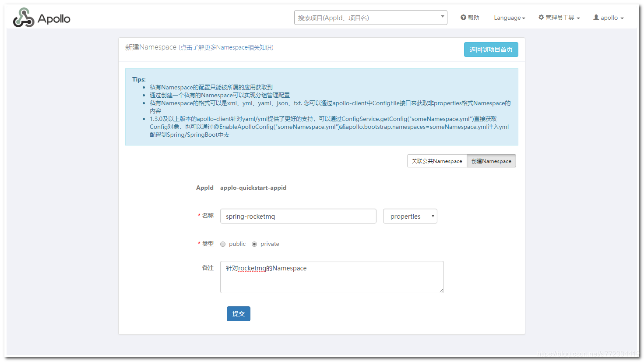Switch to the 创建Namespace tab
The height and width of the screenshot is (362, 644).
click(x=491, y=161)
